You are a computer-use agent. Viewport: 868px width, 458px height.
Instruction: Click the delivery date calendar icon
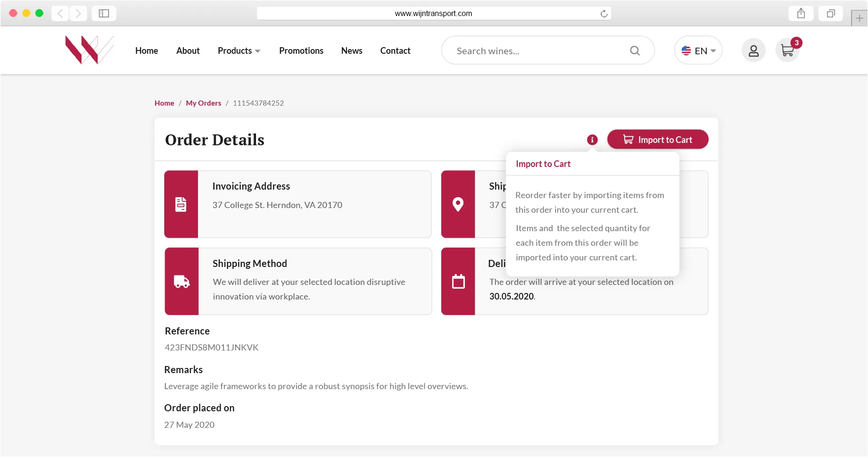pos(458,282)
